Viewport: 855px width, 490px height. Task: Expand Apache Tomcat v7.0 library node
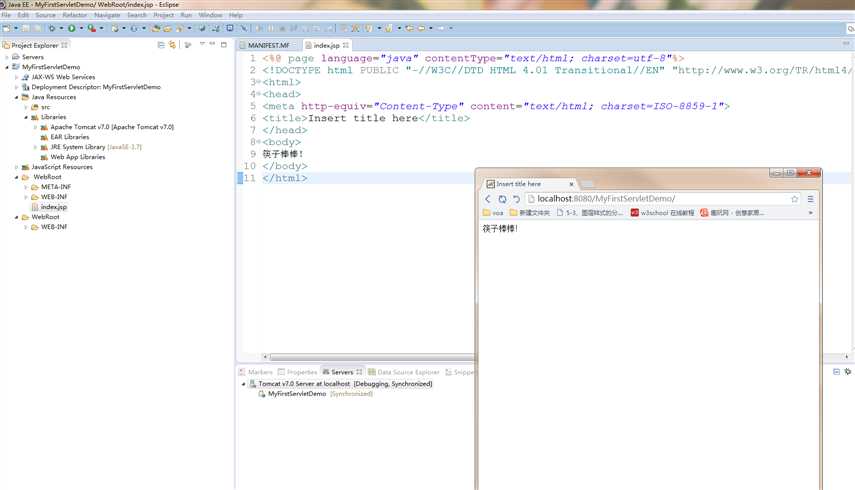tap(35, 127)
